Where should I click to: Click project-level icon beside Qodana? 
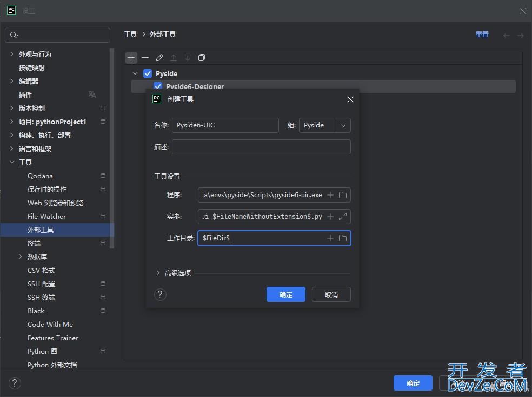click(103, 176)
